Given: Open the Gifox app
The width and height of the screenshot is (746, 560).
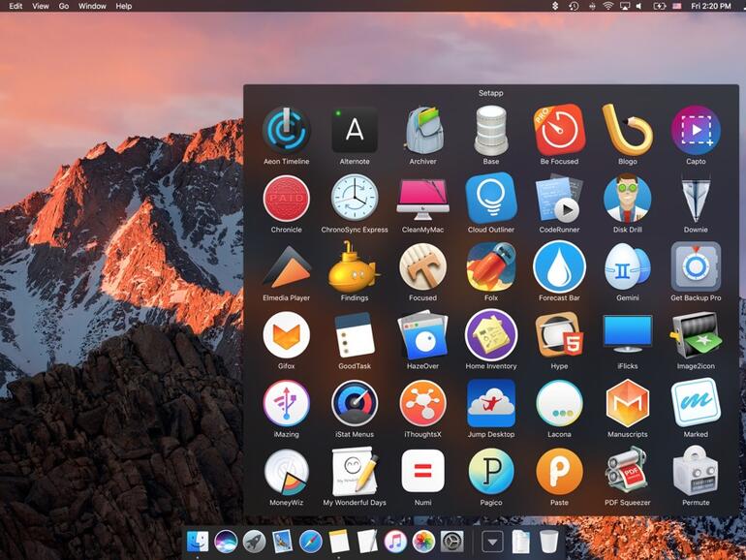Looking at the screenshot, I should [x=287, y=335].
